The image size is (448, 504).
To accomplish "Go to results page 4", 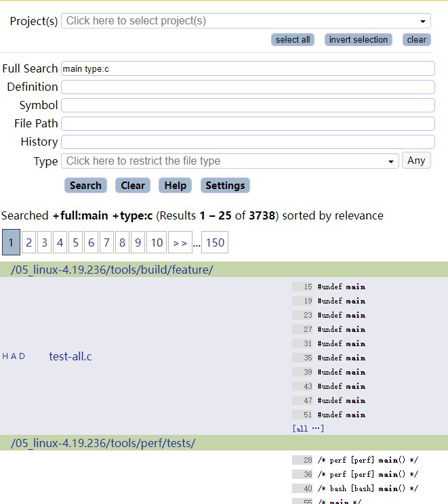I will (x=60, y=243).
